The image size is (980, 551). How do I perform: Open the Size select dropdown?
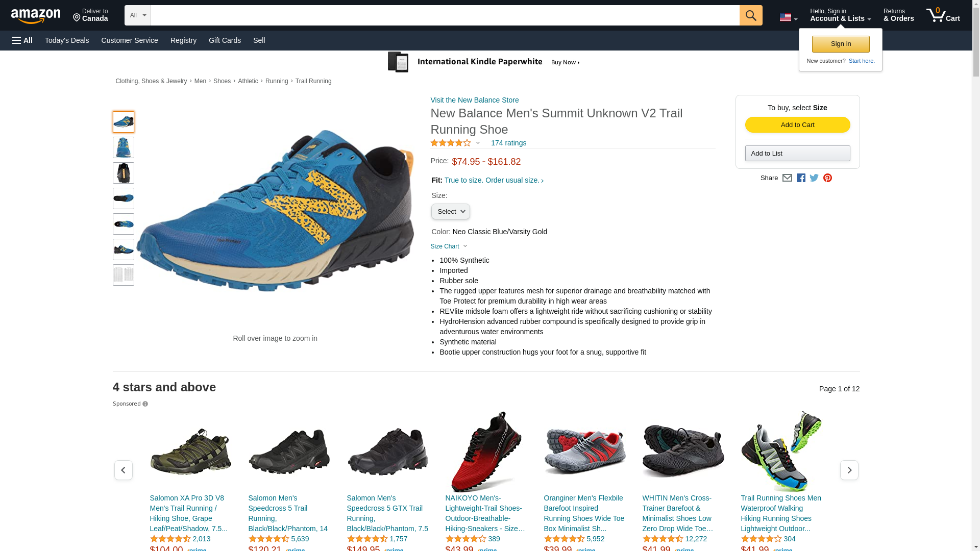tap(450, 212)
